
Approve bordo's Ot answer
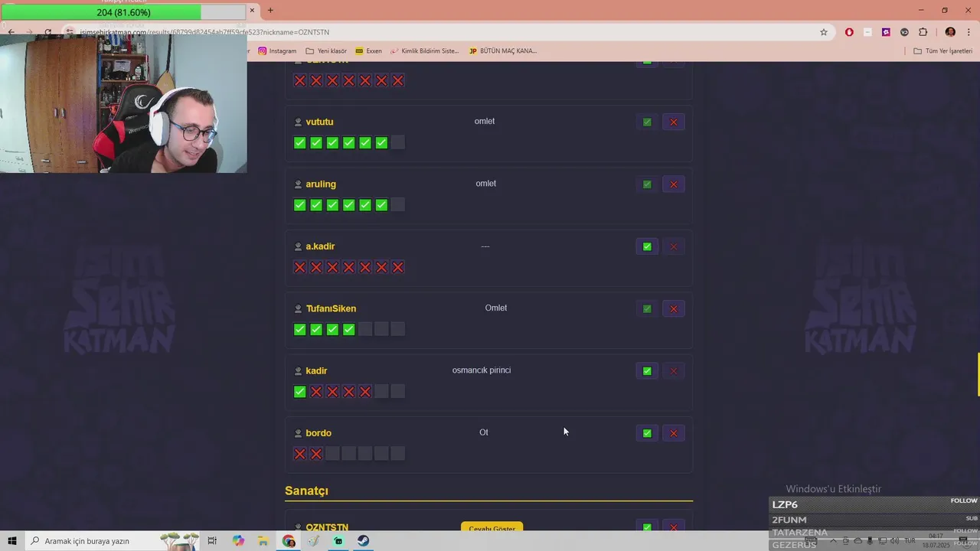[647, 433]
